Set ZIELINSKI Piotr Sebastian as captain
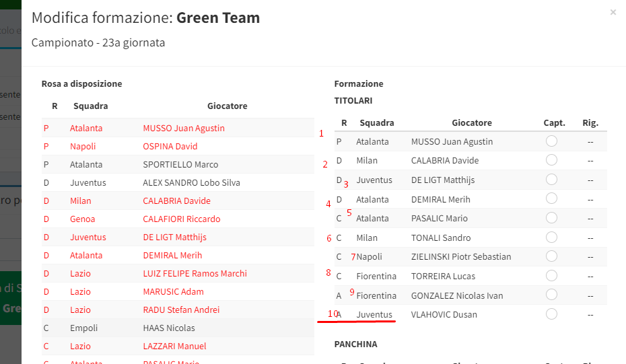 click(551, 256)
